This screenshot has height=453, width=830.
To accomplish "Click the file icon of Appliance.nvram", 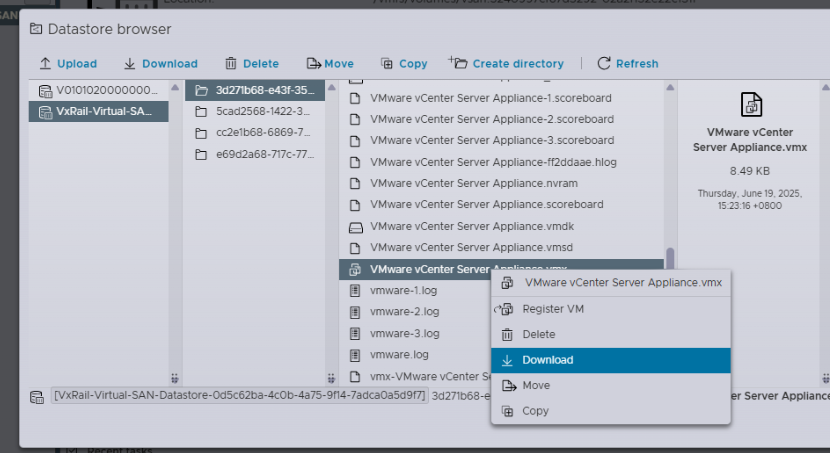I will coord(355,184).
